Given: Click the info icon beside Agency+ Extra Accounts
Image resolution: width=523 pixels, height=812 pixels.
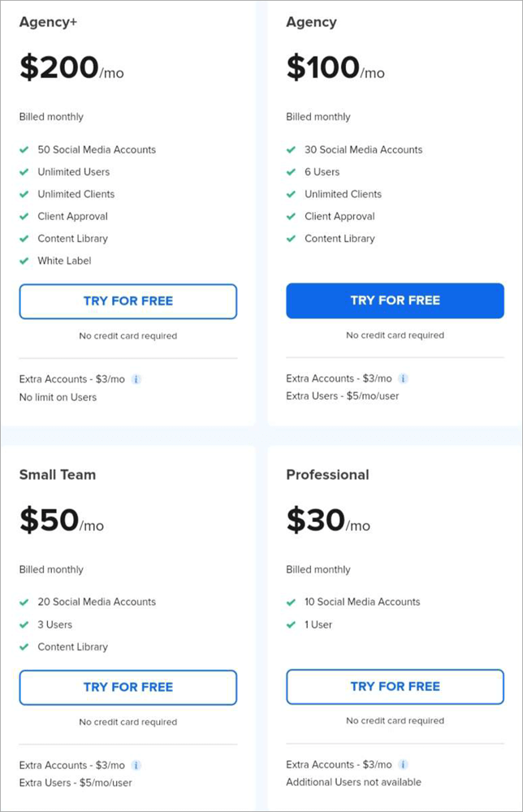Looking at the screenshot, I should (x=136, y=379).
